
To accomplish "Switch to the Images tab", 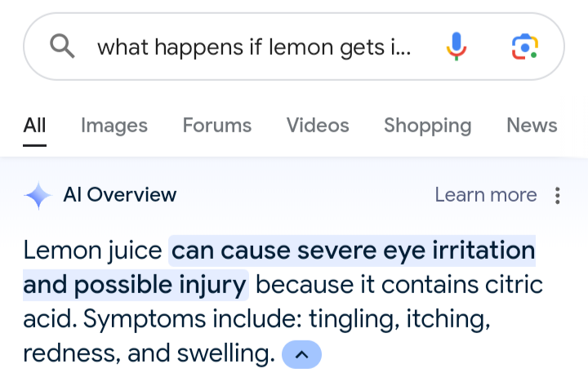I will click(114, 125).
